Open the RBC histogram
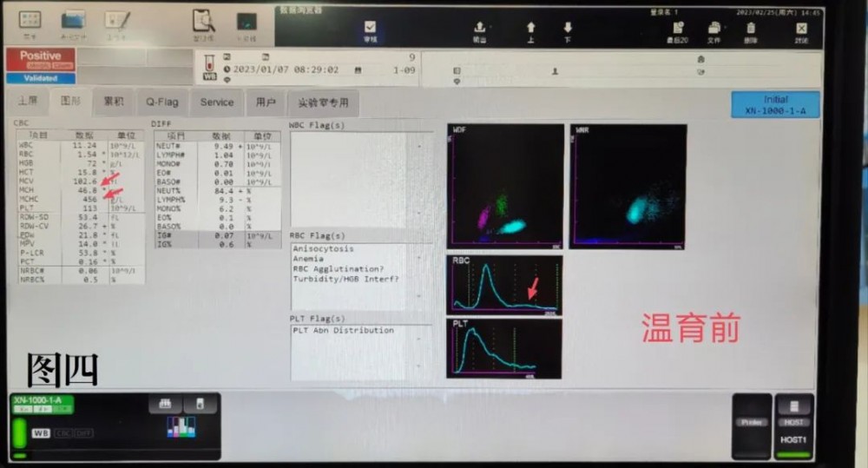This screenshot has height=468, width=868. tap(504, 286)
